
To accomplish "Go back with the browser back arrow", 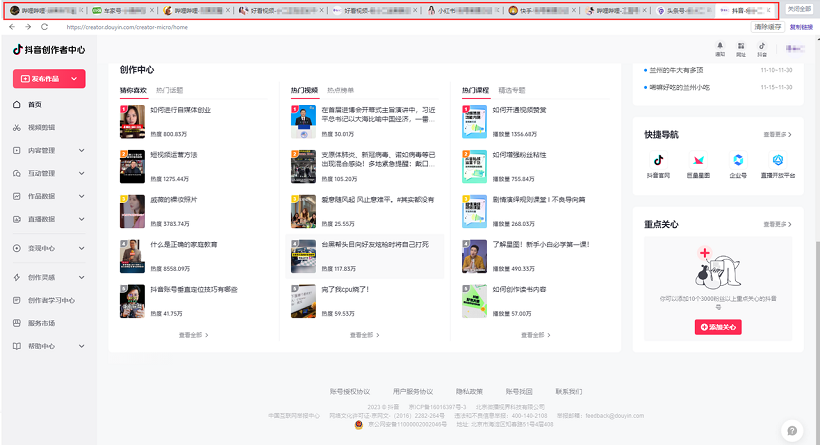I will pos(12,27).
